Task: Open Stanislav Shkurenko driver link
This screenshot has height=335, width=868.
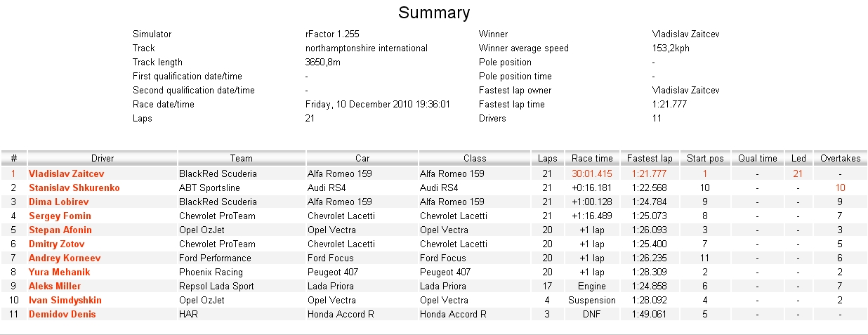Action: point(74,188)
